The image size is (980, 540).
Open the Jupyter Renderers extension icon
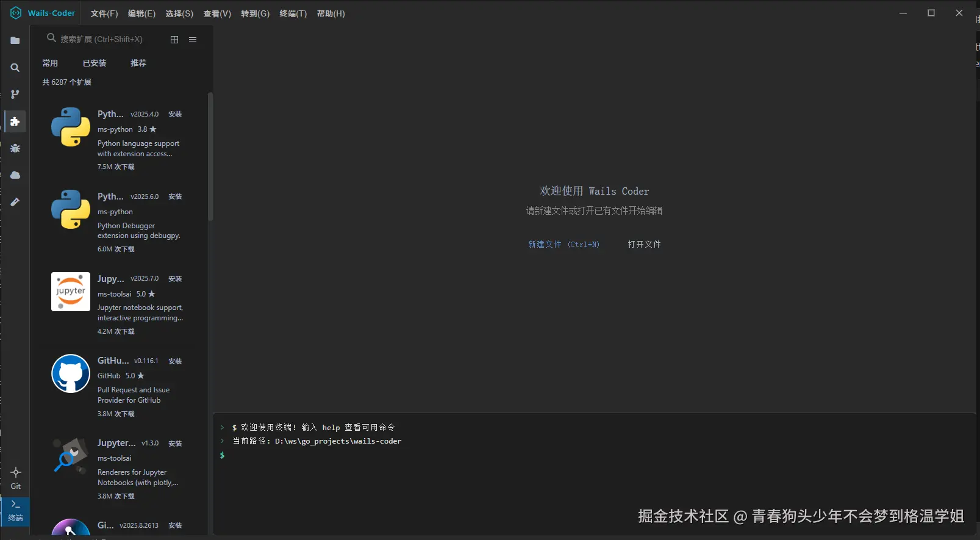coord(71,456)
